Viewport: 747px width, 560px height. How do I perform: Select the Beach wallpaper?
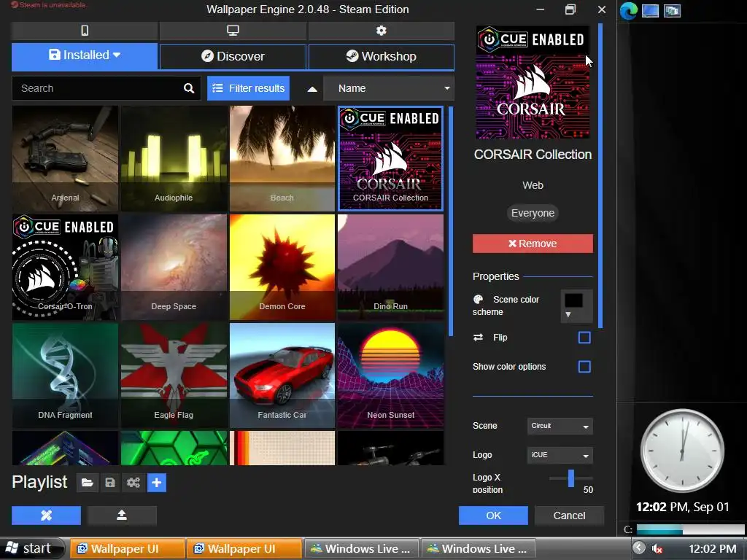coord(282,158)
